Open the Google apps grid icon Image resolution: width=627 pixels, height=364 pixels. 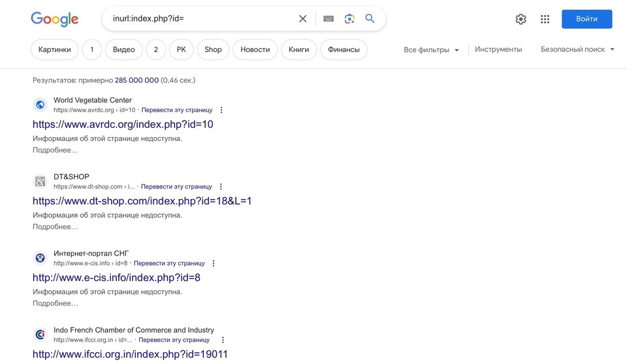pyautogui.click(x=545, y=19)
